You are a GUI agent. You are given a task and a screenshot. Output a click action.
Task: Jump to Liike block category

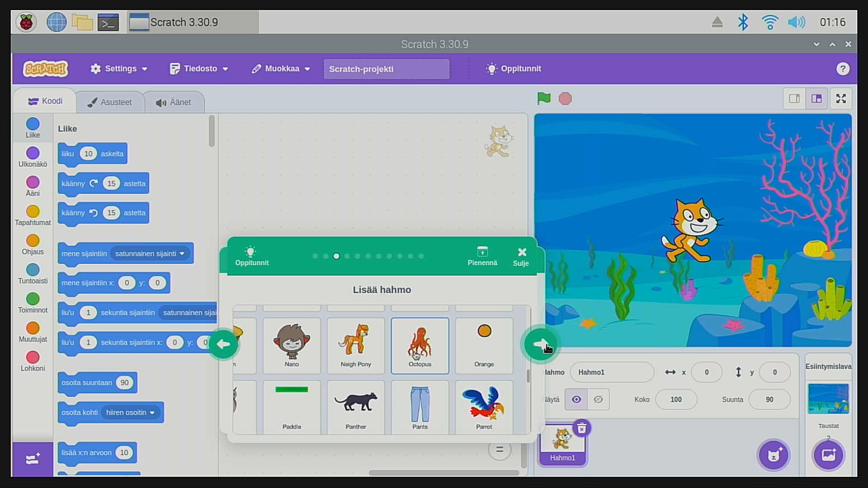pyautogui.click(x=33, y=128)
